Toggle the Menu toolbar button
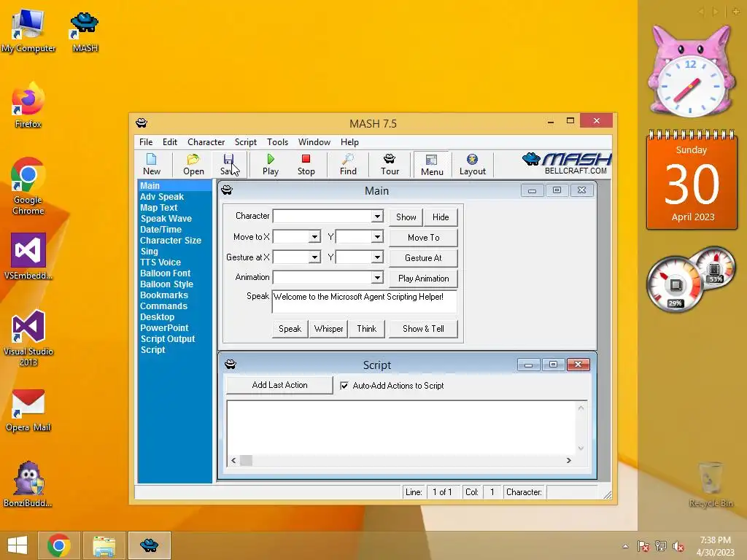The height and width of the screenshot is (560, 747). click(432, 165)
